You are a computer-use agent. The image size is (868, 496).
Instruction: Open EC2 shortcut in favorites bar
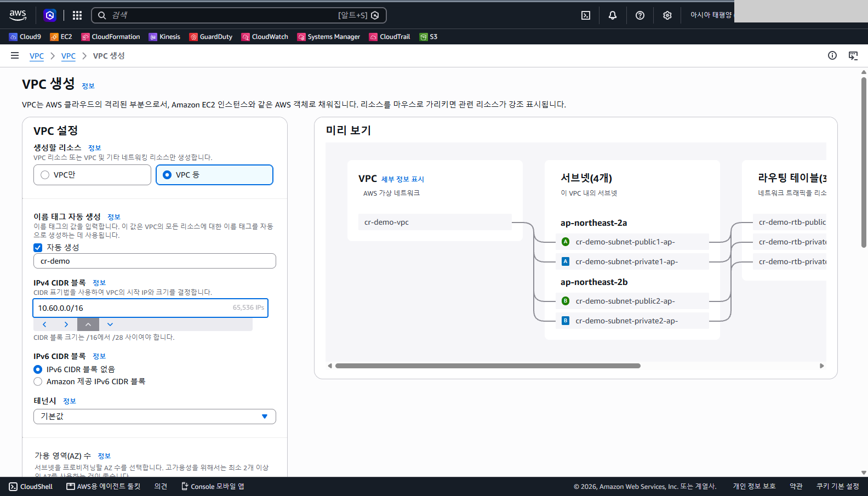click(61, 37)
